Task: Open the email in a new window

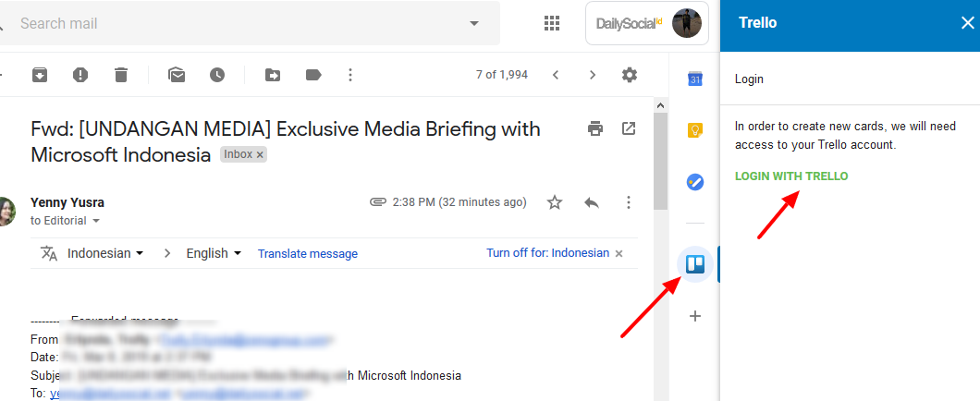Action: coord(629,128)
